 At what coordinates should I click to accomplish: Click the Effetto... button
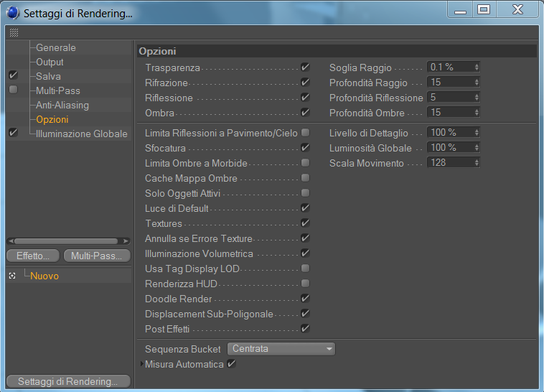tap(33, 256)
